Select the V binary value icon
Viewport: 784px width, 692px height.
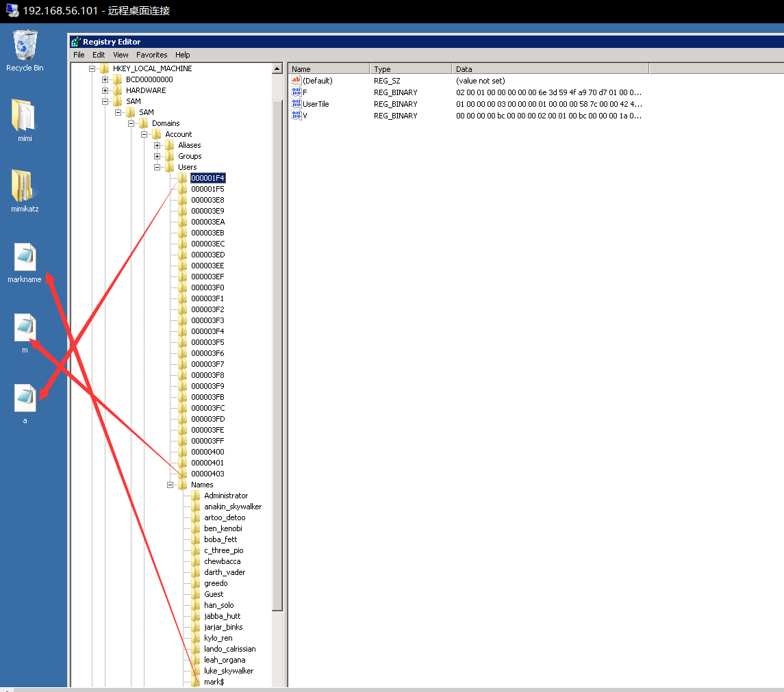[x=296, y=115]
